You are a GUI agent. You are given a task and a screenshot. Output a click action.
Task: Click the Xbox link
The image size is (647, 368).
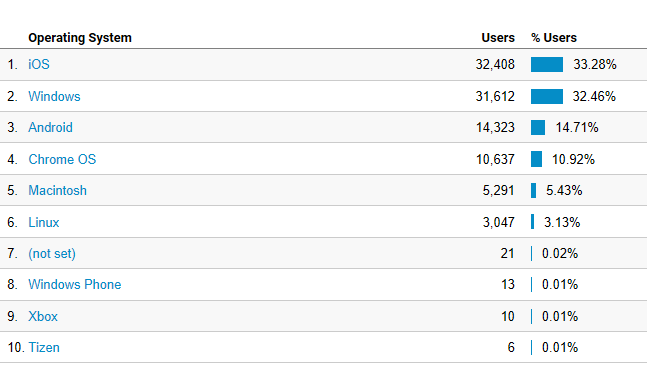pyautogui.click(x=43, y=316)
